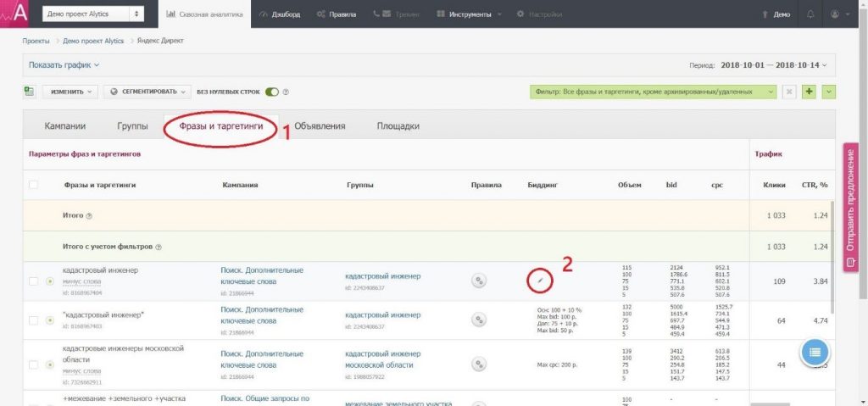Click Отправить предложение side button

(x=850, y=207)
